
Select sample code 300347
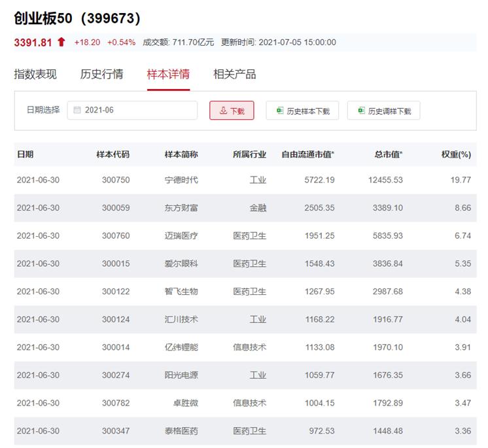[116, 431]
